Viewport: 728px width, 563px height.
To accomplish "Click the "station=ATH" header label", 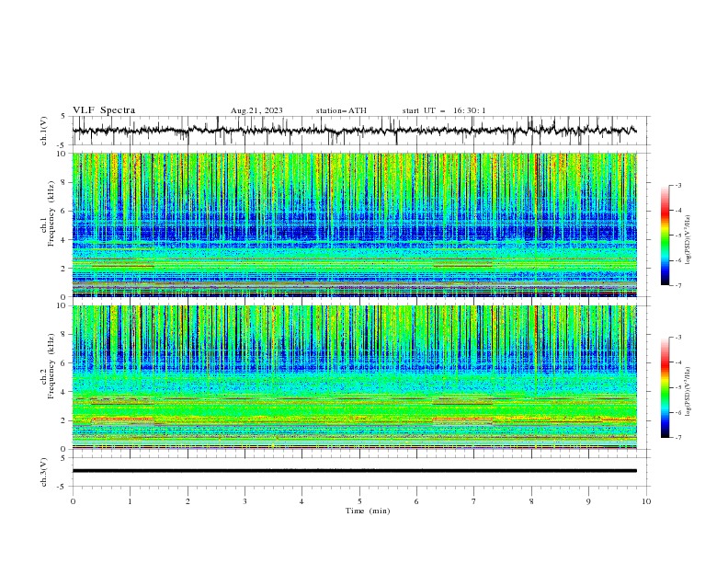I will coord(341,110).
